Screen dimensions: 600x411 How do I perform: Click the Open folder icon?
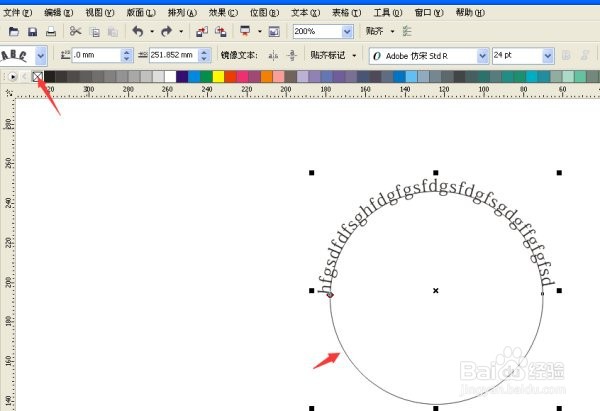(14, 31)
